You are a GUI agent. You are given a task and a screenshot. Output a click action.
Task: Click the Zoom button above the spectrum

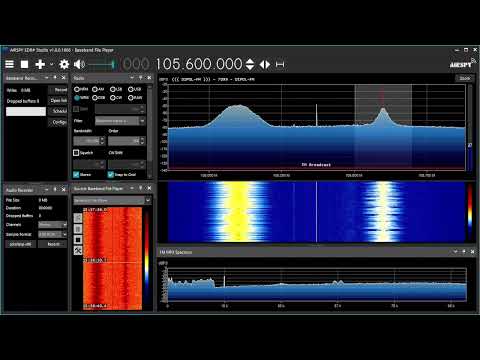point(464,78)
